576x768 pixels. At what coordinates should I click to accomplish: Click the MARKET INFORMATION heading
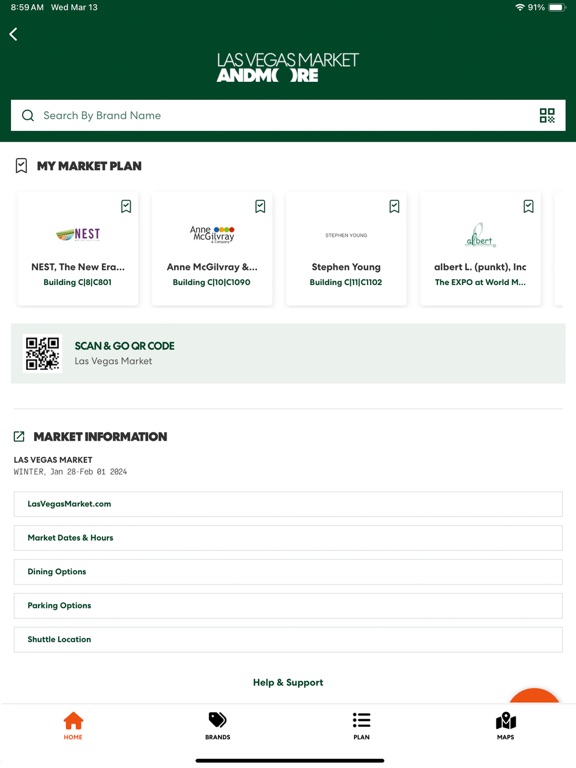click(x=100, y=436)
